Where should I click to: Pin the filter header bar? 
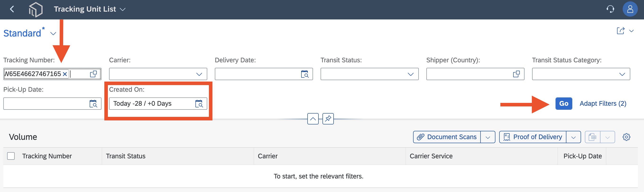coord(328,119)
